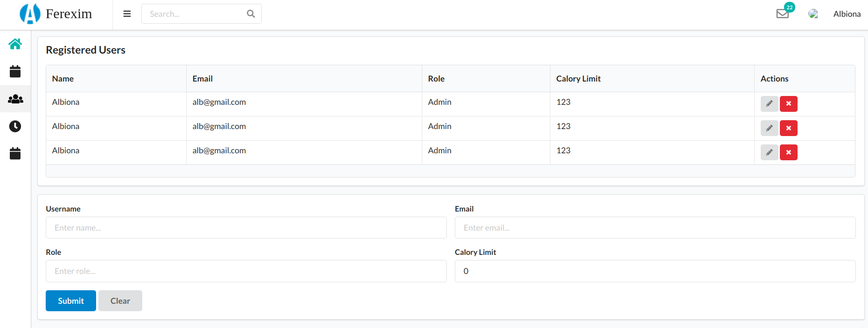The image size is (868, 328).
Task: Open the mail inbox with 22 badge
Action: point(782,14)
